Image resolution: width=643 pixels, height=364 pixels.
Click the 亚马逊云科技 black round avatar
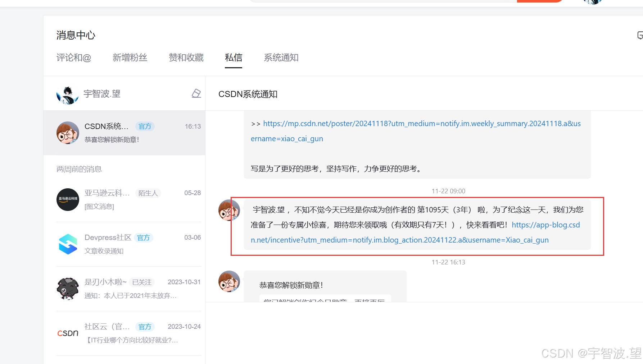click(68, 199)
